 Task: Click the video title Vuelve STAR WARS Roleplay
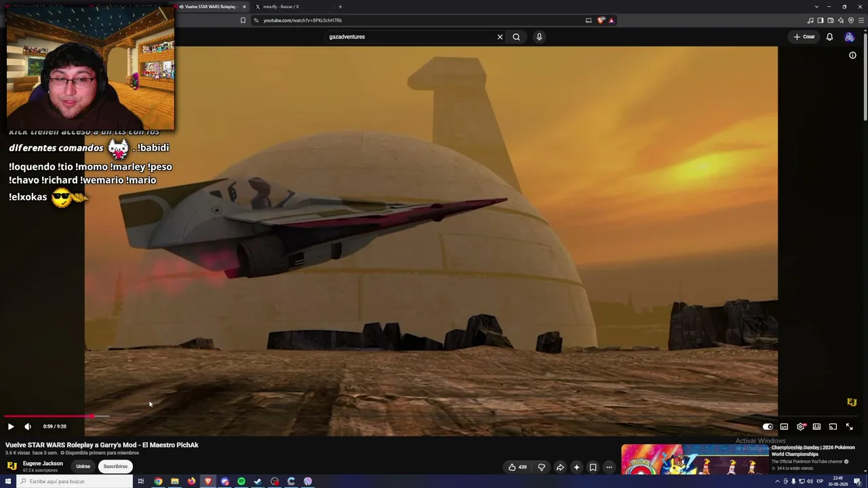[x=102, y=445]
